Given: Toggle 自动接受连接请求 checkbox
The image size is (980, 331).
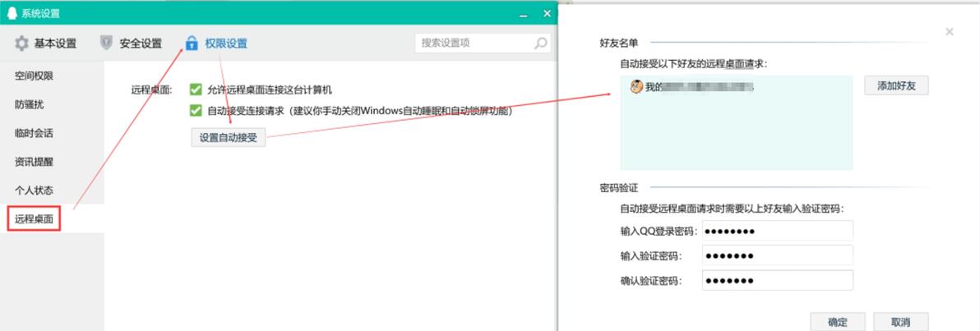Looking at the screenshot, I should [x=196, y=111].
